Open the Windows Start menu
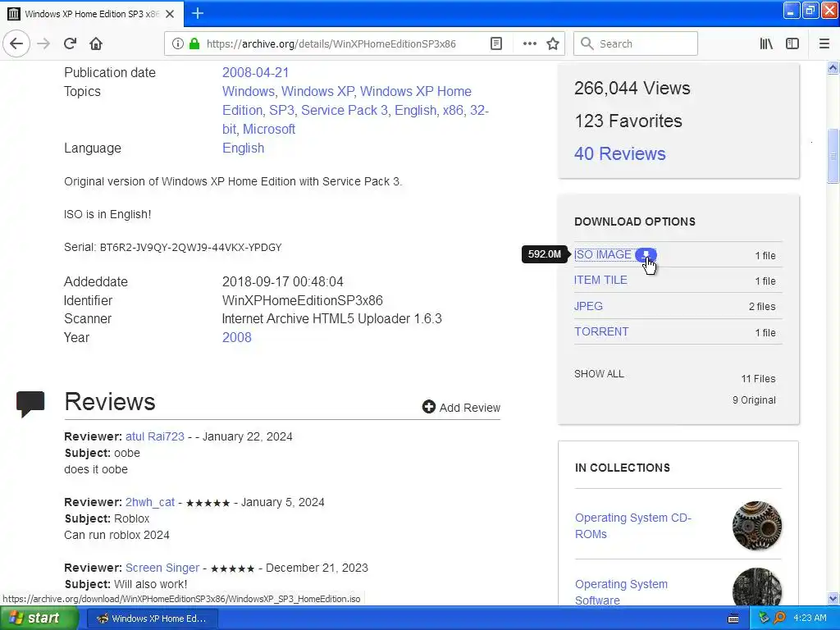Image resolution: width=840 pixels, height=630 pixels. (39, 619)
